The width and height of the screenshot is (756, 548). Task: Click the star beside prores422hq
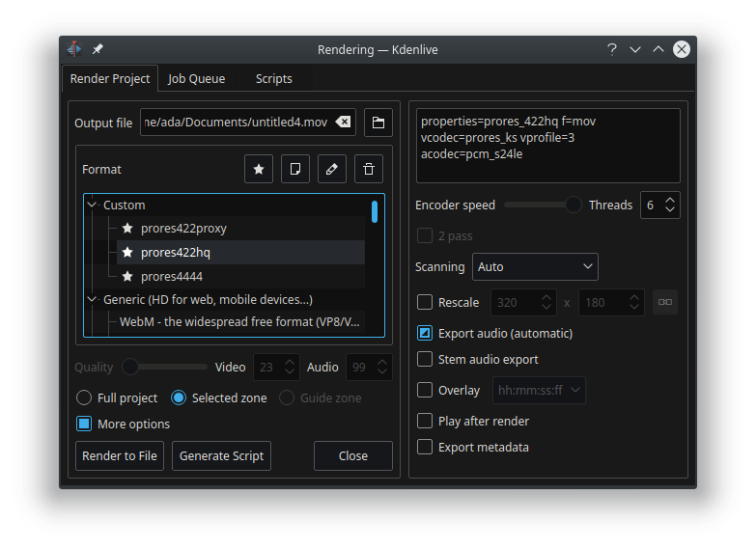coord(127,252)
